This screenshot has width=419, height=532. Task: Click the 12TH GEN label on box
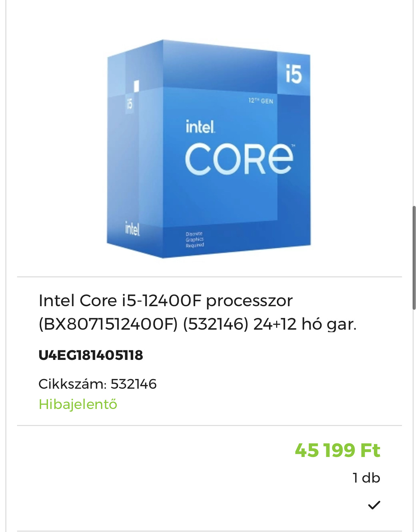coord(261,101)
